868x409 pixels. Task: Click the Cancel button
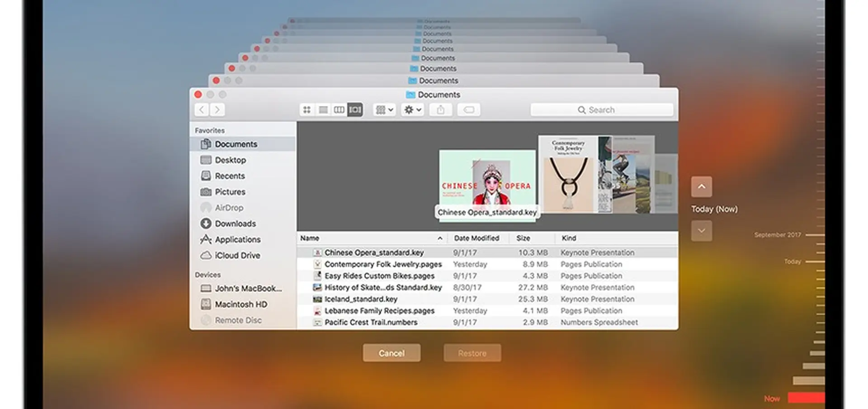(x=392, y=353)
